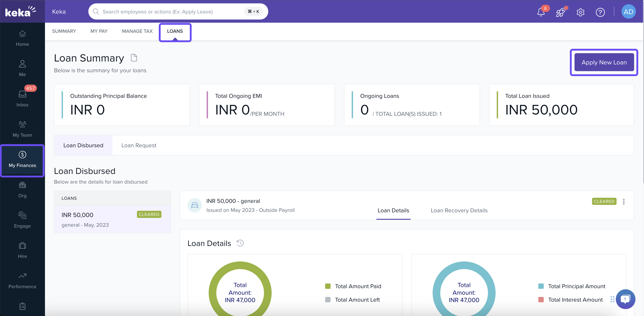
Task: Click the Loan Details history clock icon
Action: pos(240,243)
